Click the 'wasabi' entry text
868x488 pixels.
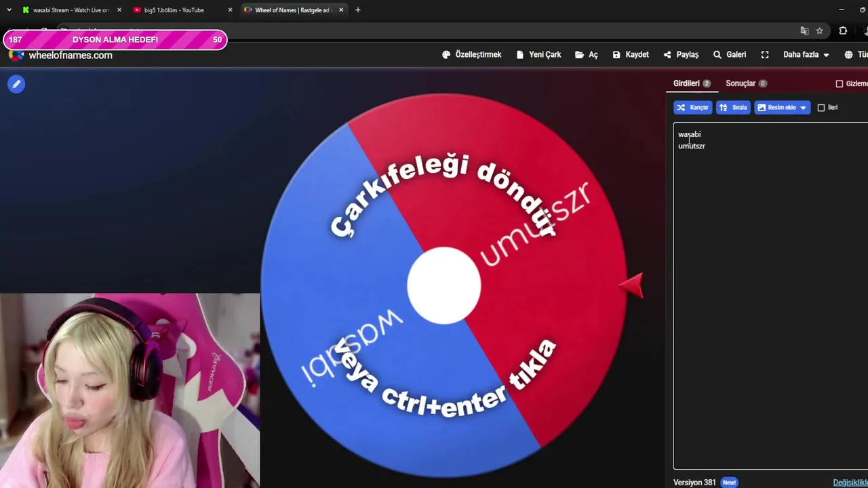click(689, 134)
